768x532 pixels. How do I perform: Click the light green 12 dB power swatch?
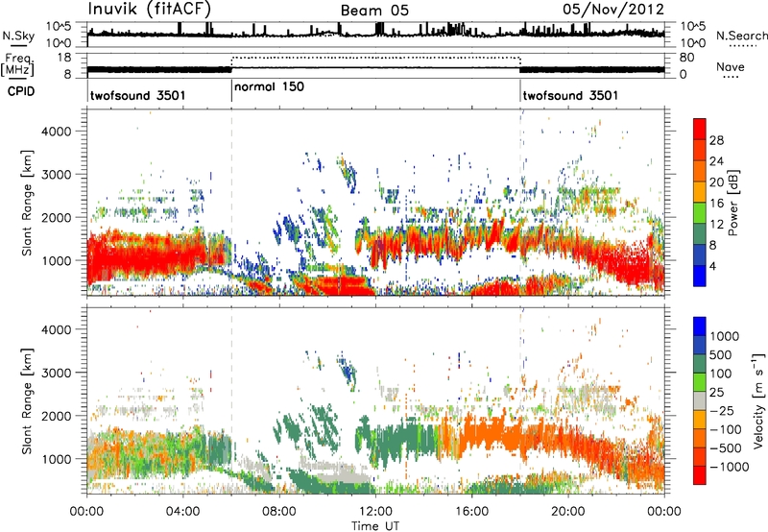coord(700,213)
